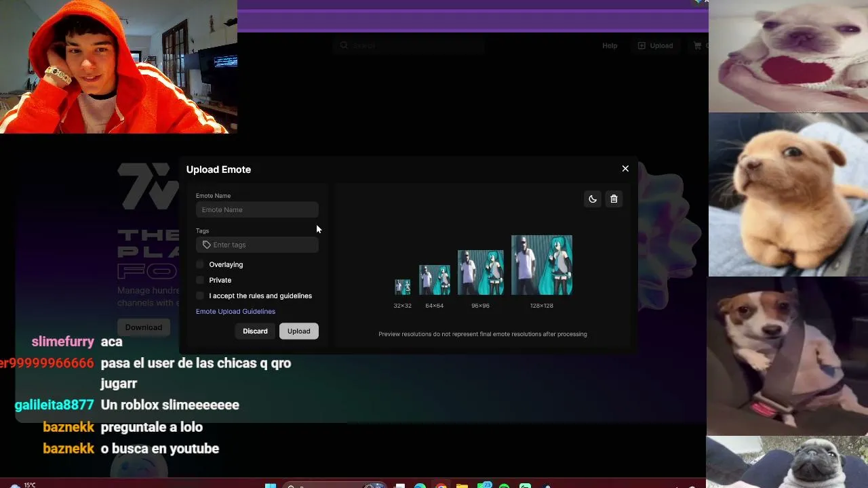This screenshot has width=868, height=488.
Task: Focus the Enter tags input field
Action: point(257,245)
